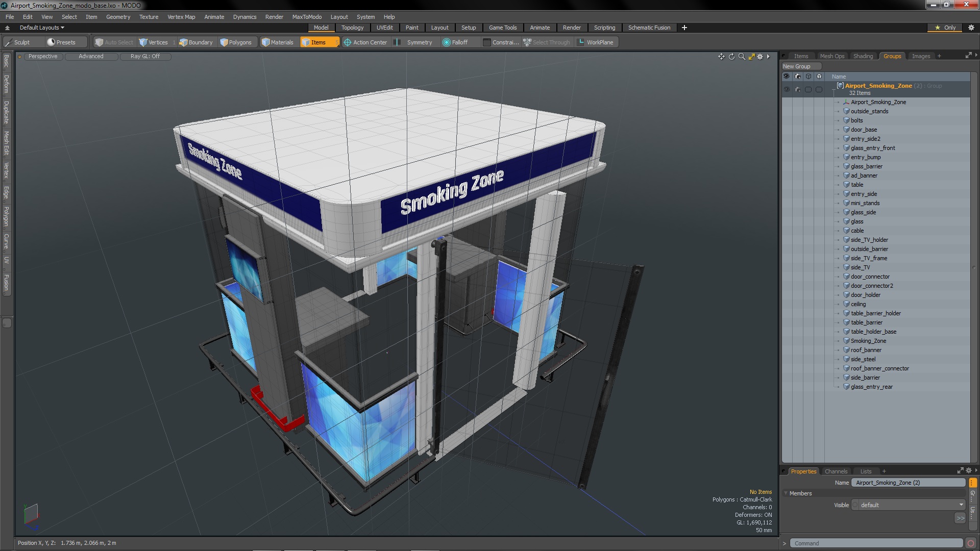The image size is (980, 551).
Task: Collapse the Members section
Action: 786,493
